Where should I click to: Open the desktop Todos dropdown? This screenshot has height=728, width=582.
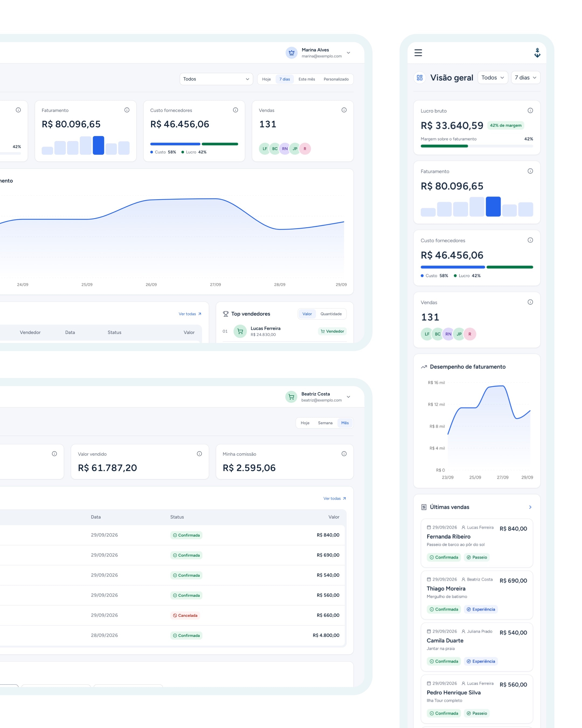[x=216, y=79]
